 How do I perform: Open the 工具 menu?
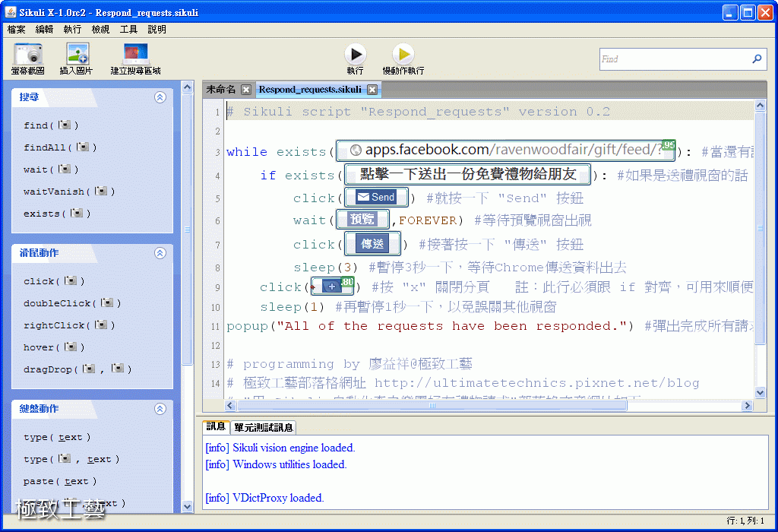point(128,30)
